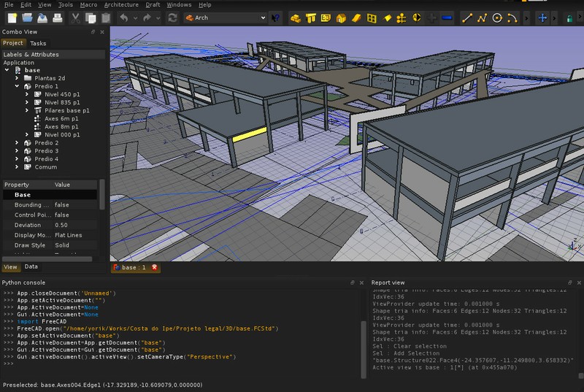Open the Architecture menu
Viewport: 584px width, 392px height.
[x=121, y=4]
